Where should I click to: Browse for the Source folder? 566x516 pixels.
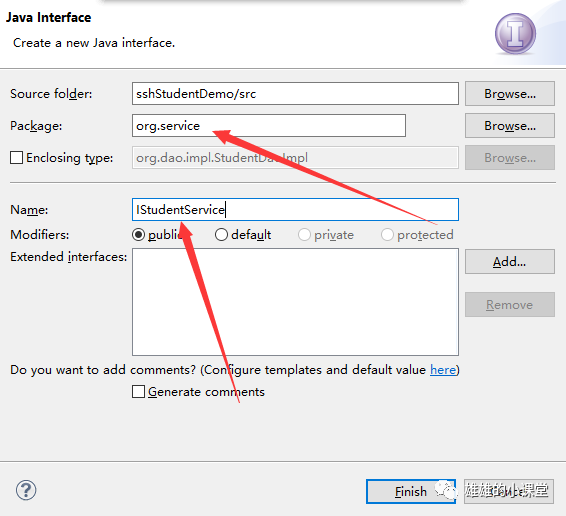tap(510, 94)
